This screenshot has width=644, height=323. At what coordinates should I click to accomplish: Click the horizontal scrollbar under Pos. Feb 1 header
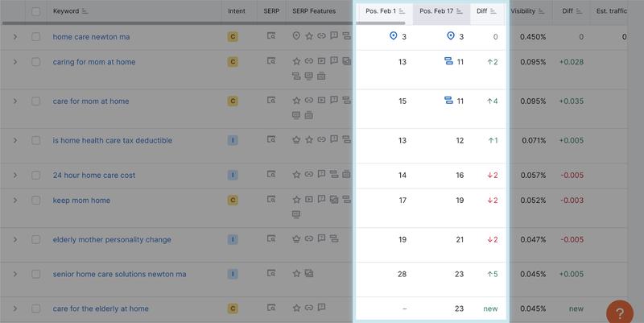[381, 23]
